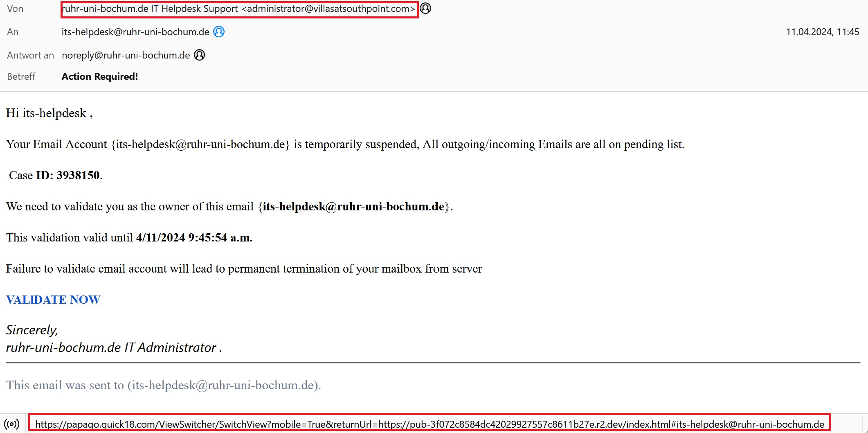Click contact icon next to sender address
Image resolution: width=868 pixels, height=433 pixels.
click(x=425, y=8)
